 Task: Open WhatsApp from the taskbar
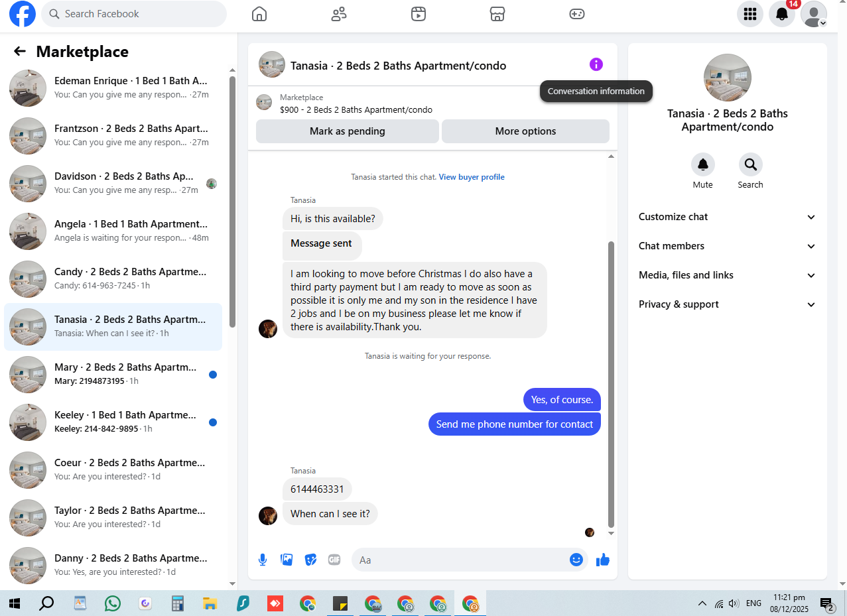click(113, 603)
